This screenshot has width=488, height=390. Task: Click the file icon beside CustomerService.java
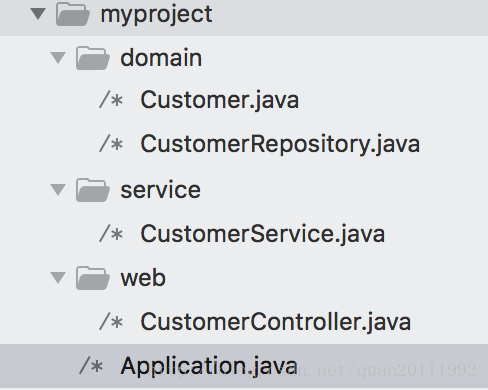(111, 233)
